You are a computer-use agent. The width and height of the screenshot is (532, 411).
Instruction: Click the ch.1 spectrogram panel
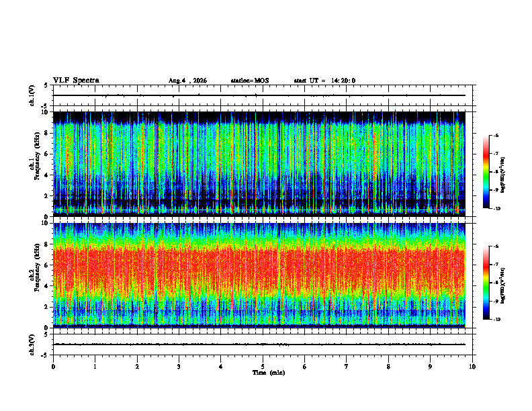[259, 164]
